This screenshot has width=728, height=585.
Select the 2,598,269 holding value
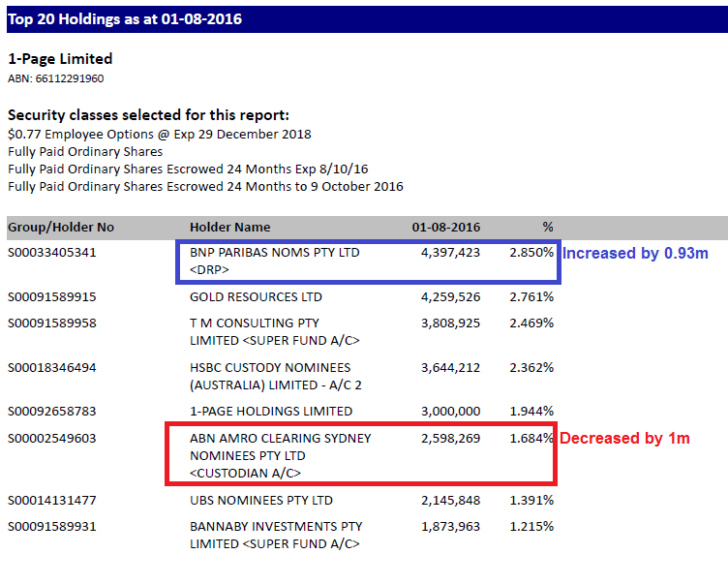coord(450,439)
